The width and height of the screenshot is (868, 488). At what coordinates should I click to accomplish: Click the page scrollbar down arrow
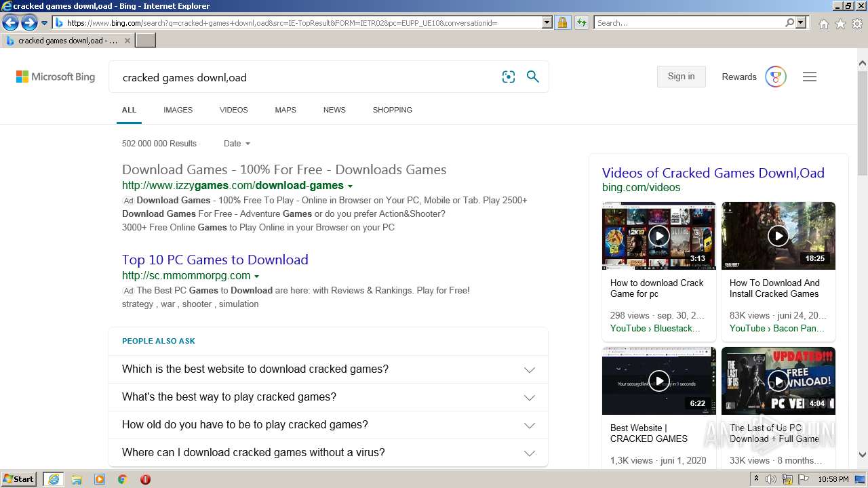click(x=862, y=455)
